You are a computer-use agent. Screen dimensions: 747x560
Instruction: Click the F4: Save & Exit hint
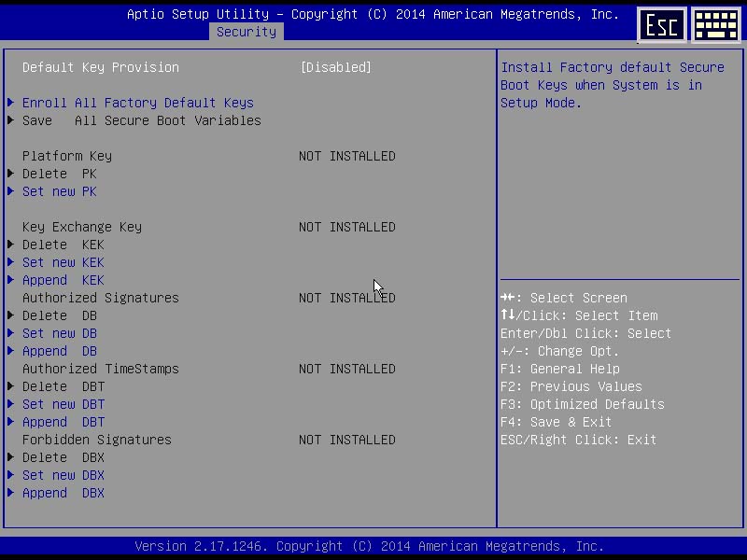[556, 422]
